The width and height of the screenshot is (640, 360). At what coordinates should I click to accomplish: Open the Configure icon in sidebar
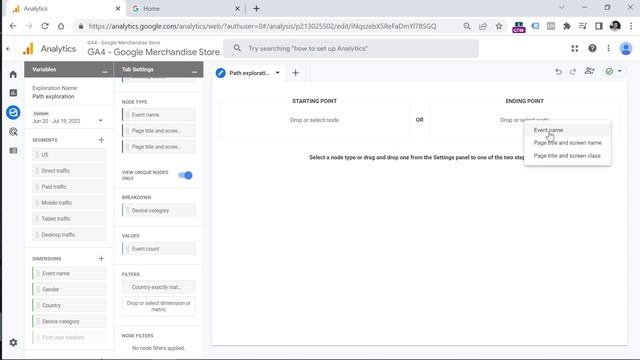[13, 151]
